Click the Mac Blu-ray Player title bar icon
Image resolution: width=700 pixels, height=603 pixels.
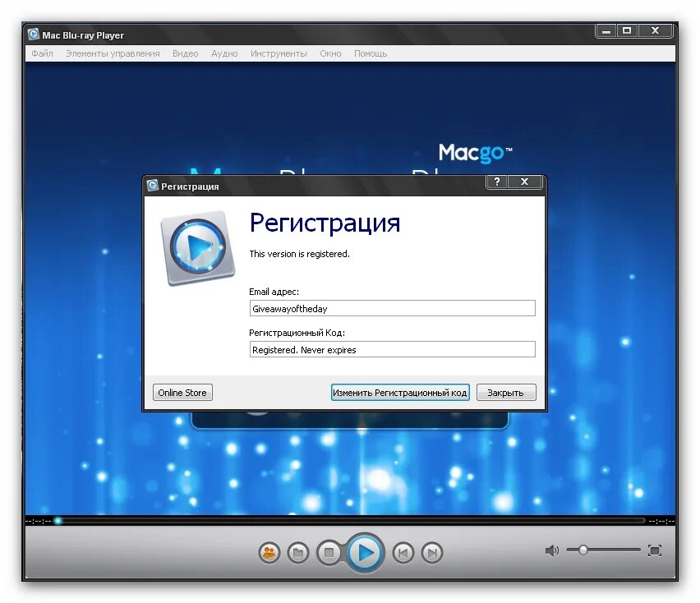point(33,35)
